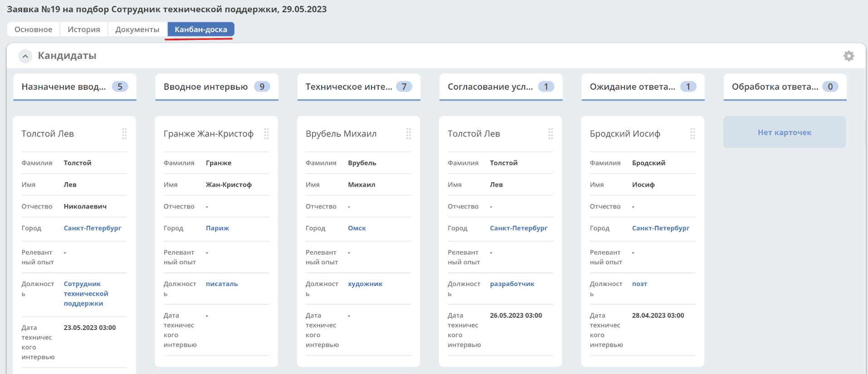Grab drag handle on Бродский Иосиф card

692,133
